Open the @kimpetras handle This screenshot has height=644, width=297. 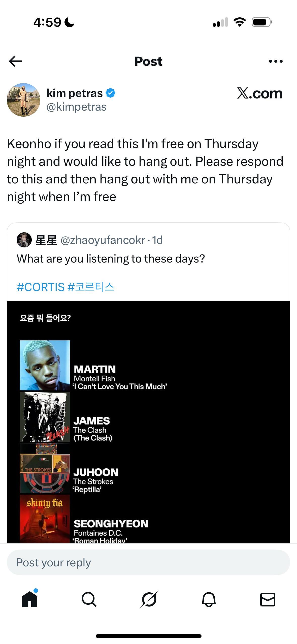pos(76,107)
